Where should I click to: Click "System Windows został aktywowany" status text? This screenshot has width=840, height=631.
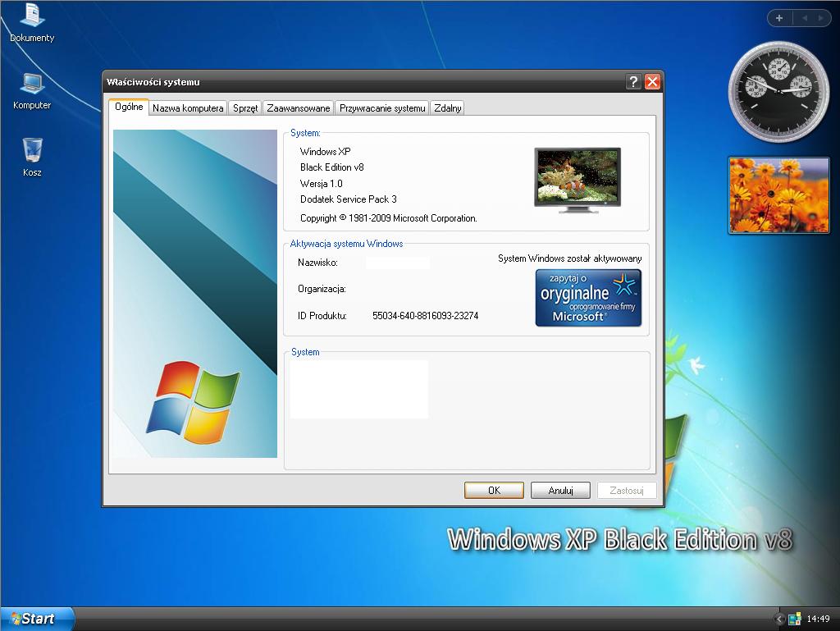[570, 258]
